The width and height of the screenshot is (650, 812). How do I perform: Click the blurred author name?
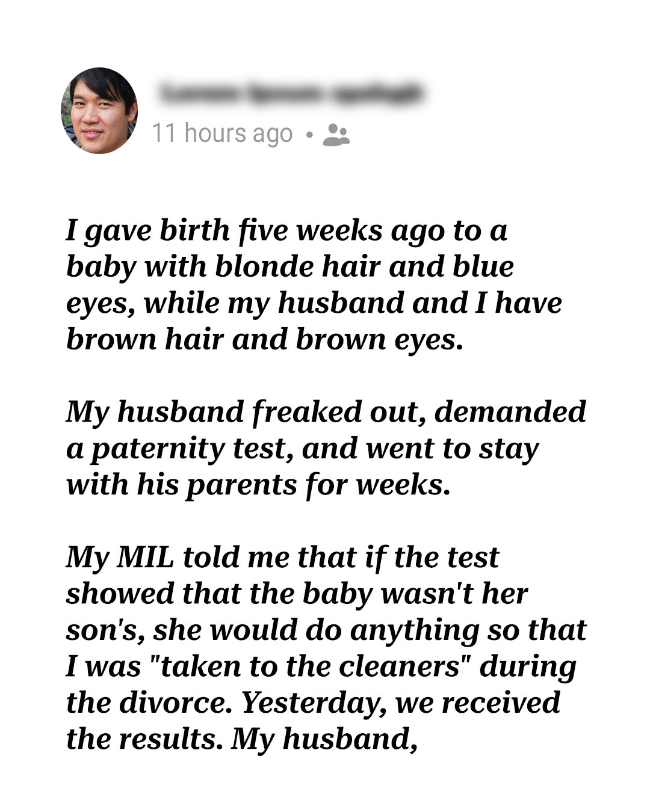(291, 94)
